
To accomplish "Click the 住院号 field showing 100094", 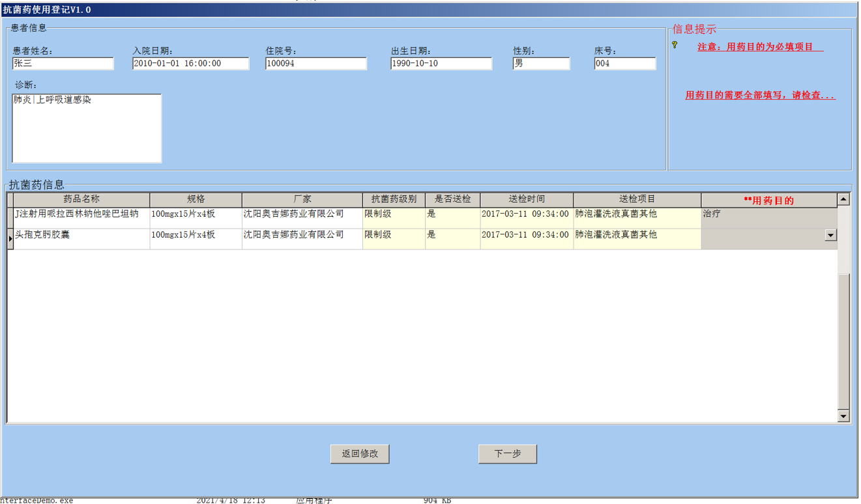I will [x=316, y=64].
